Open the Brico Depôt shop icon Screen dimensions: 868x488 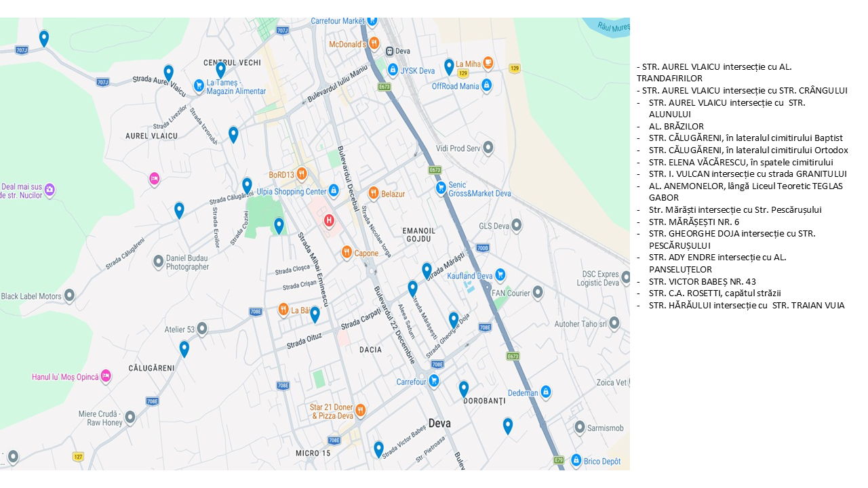576,461
